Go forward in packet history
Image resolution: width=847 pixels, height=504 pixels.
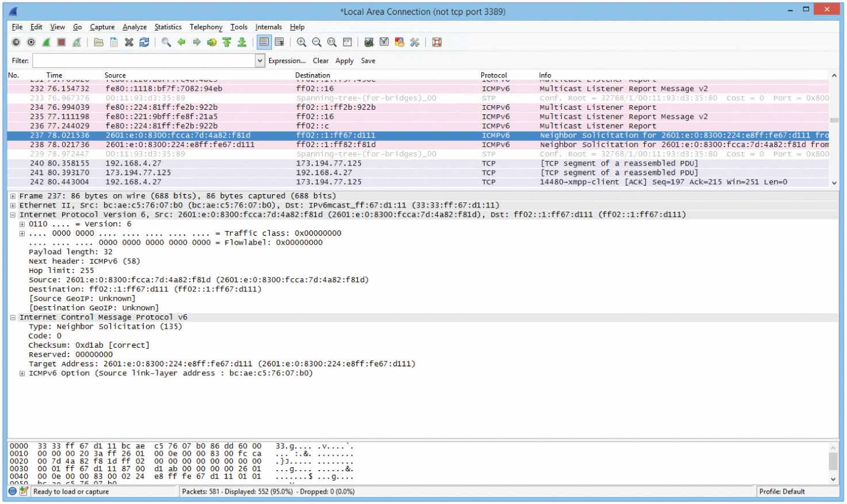197,42
